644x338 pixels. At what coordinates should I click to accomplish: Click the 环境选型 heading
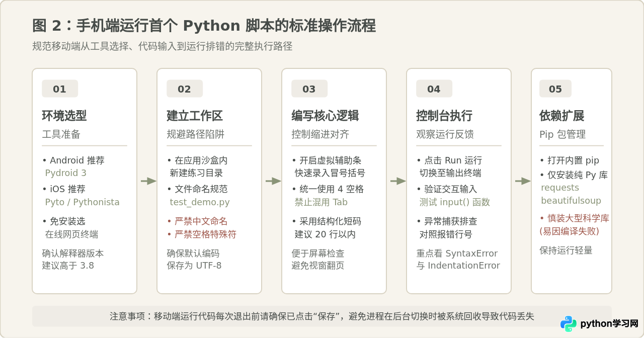pos(64,116)
